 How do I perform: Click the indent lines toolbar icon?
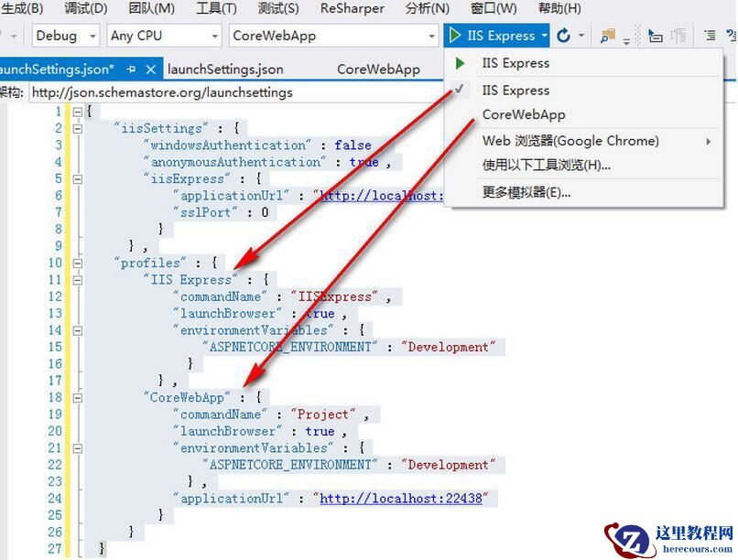pos(710,36)
